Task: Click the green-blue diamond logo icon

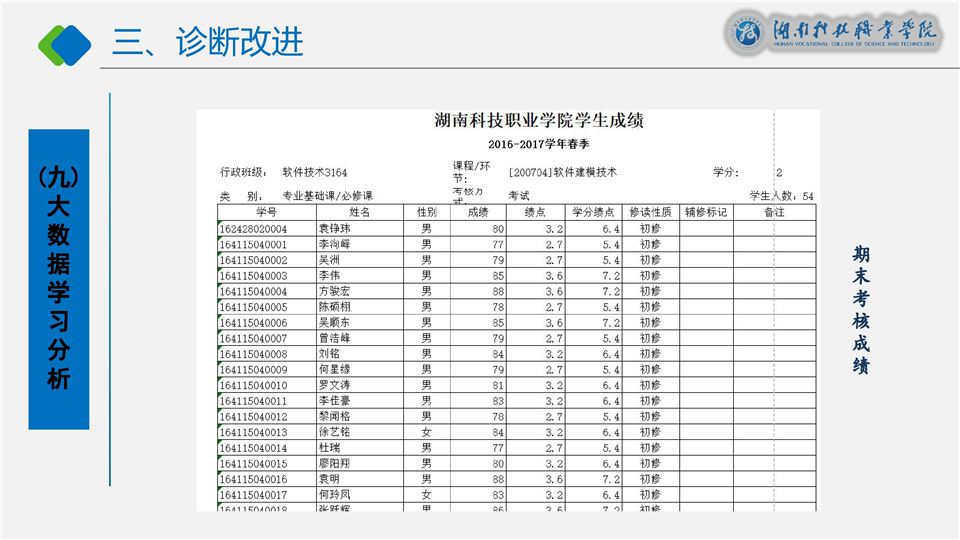Action: click(64, 42)
